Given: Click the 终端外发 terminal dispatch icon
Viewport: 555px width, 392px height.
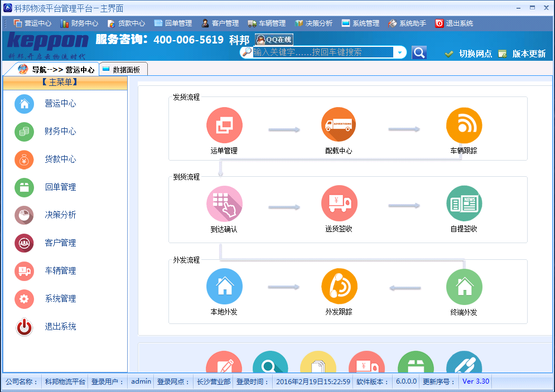Looking at the screenshot, I should pos(464,286).
